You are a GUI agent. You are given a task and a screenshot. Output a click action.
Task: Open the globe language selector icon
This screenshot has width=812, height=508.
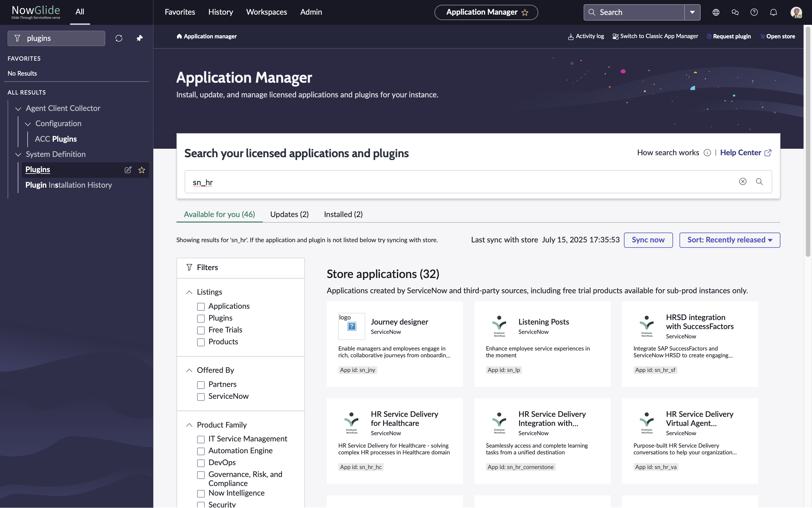pyautogui.click(x=716, y=12)
